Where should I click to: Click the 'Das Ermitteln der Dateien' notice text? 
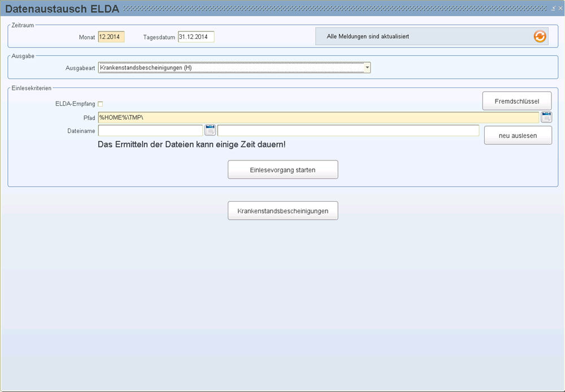(192, 145)
